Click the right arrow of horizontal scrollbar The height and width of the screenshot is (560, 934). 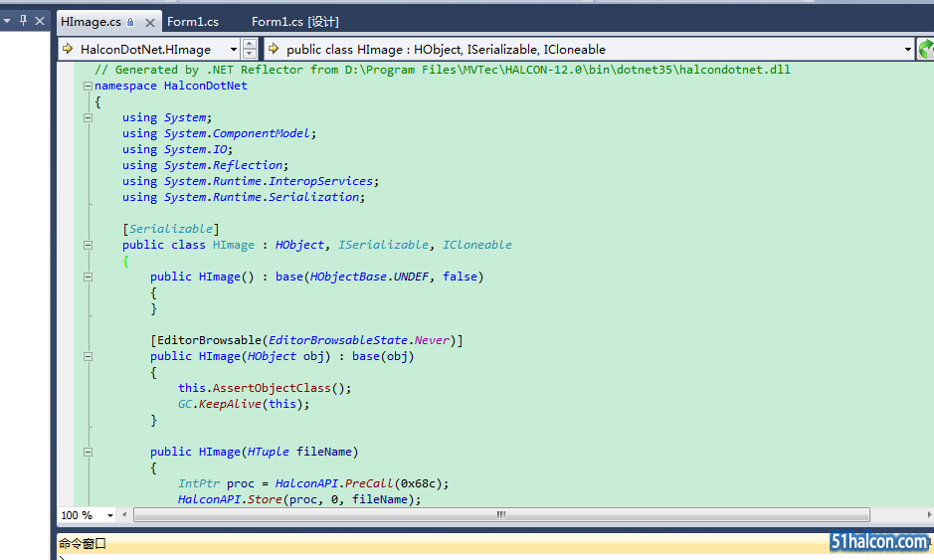point(929,514)
